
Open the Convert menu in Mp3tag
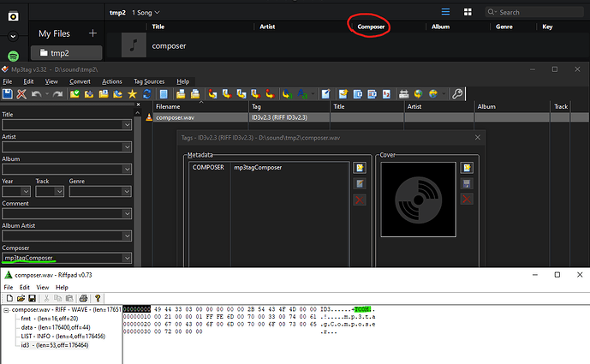[x=80, y=81]
